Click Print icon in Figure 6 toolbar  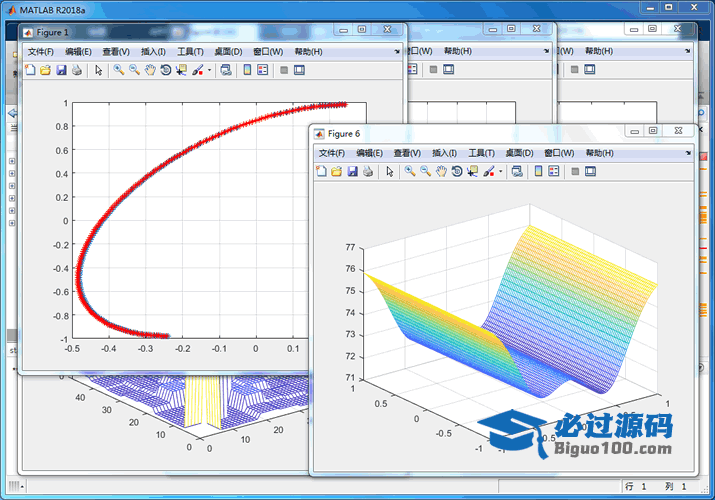click(367, 172)
